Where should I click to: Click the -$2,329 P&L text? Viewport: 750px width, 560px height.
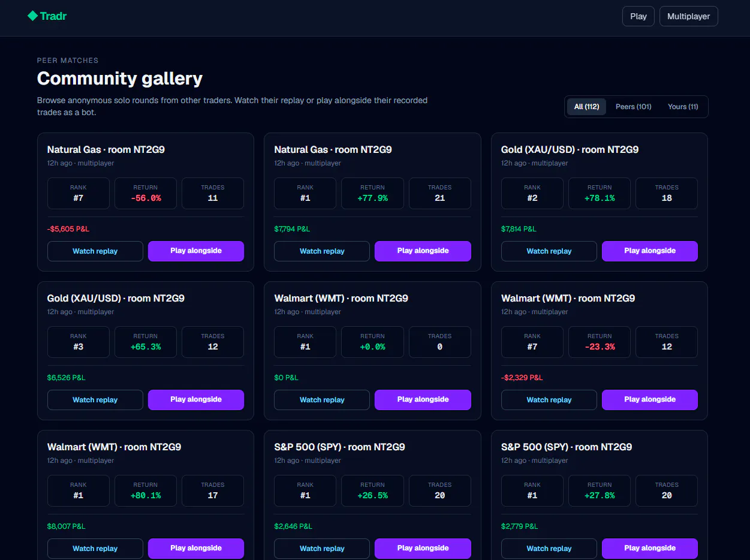[522, 378]
